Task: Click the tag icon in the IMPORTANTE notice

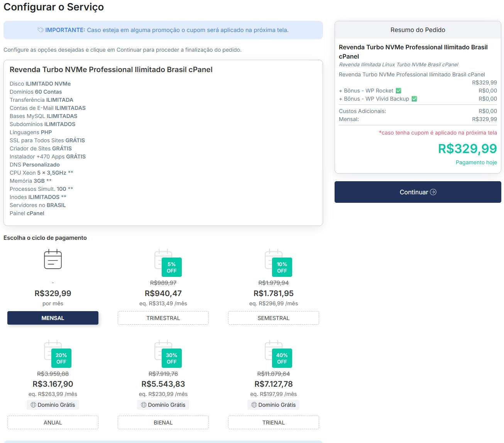Action: pos(41,30)
